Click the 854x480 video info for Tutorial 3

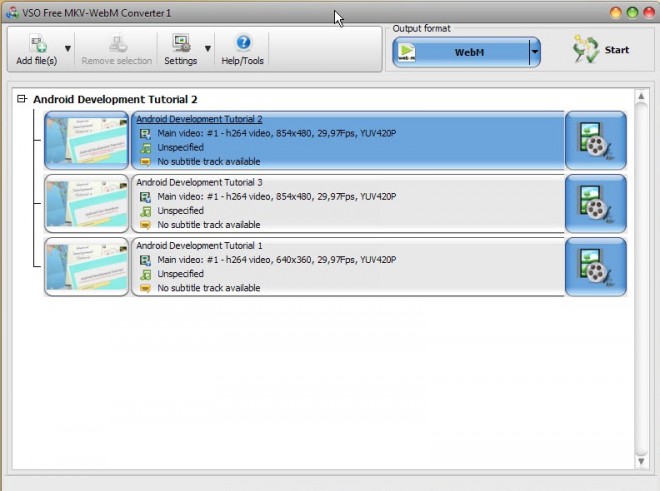coord(277,197)
